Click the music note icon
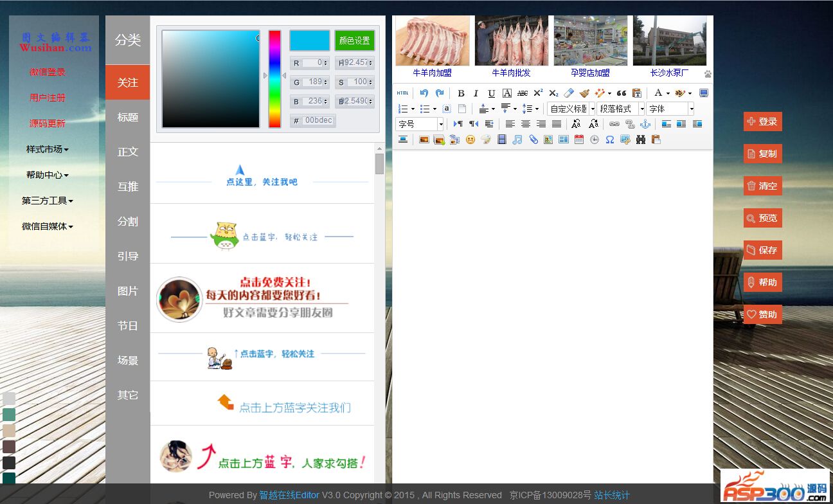 pos(517,139)
